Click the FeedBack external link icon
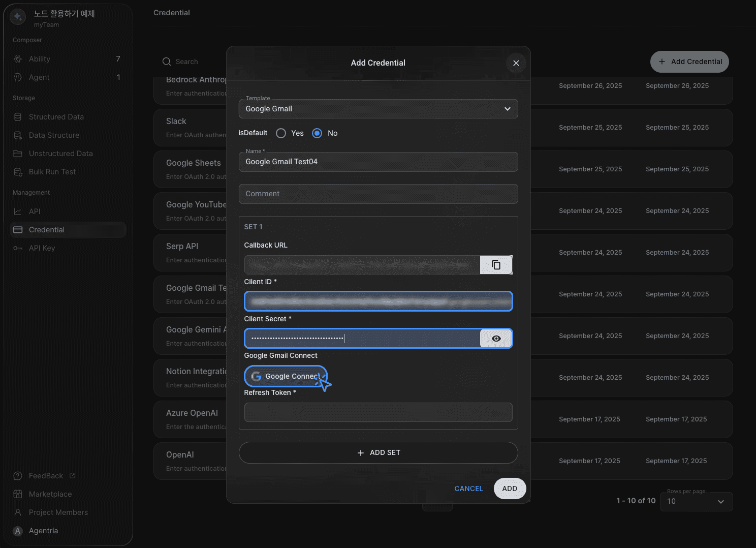 [x=72, y=476]
